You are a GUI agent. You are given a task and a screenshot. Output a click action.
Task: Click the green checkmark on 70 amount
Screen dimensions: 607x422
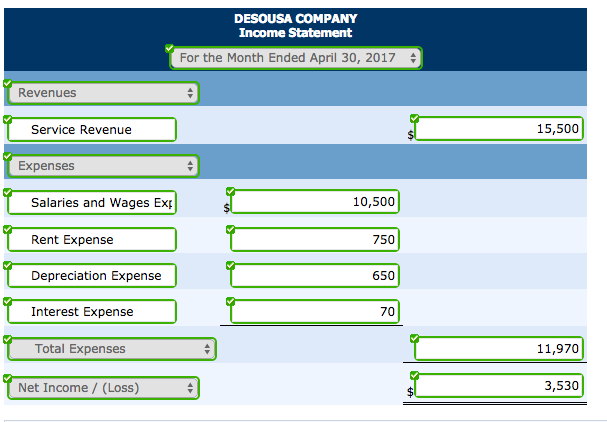231,301
